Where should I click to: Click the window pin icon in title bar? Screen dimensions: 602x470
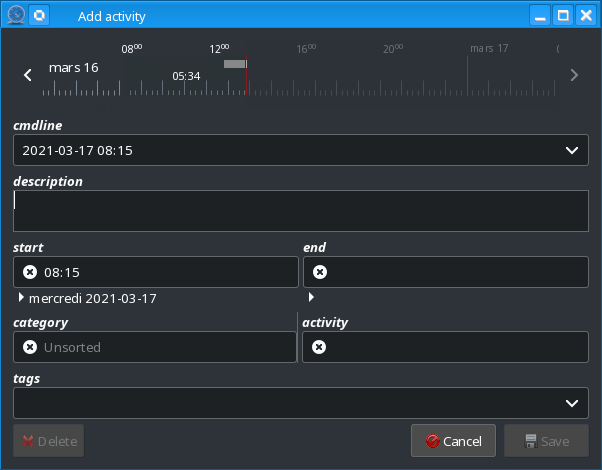39,15
